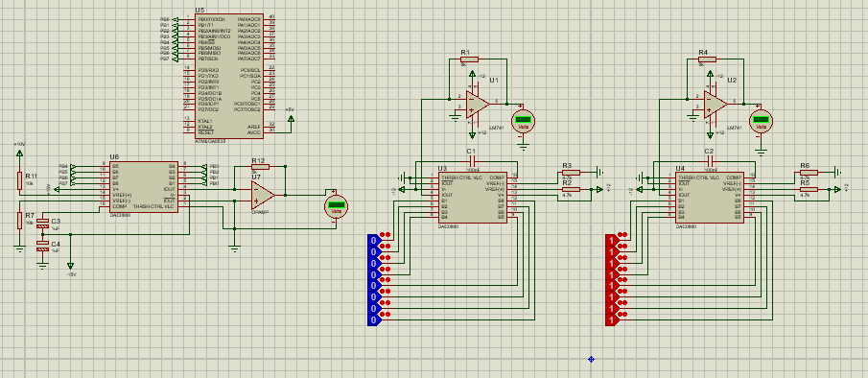
Task: Select the ATMEGA8535 microcontroller U5
Action: [x=229, y=77]
